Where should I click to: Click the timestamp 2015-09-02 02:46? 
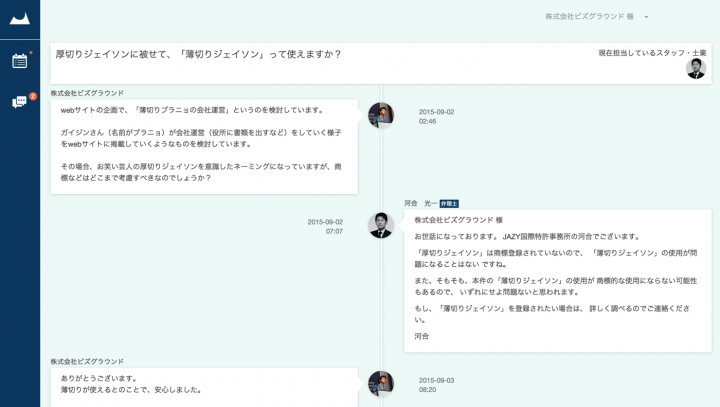pos(436,117)
